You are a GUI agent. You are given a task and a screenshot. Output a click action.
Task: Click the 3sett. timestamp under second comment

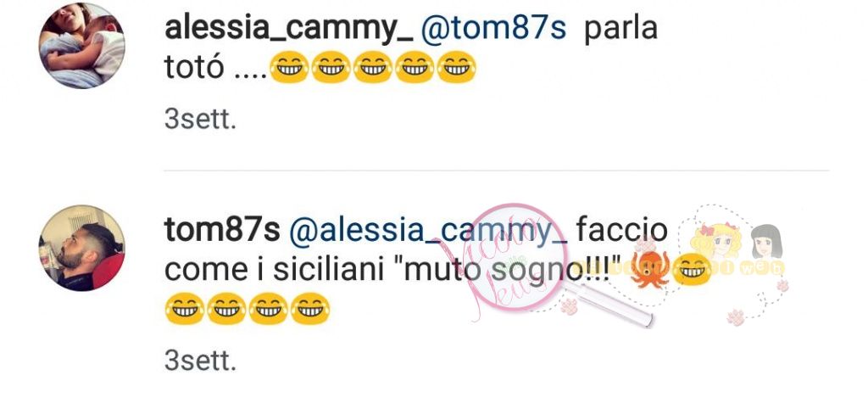tap(200, 361)
